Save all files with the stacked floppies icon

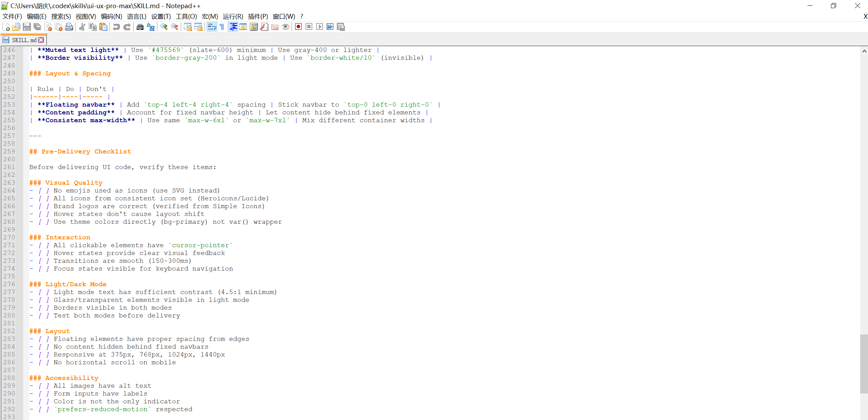[x=37, y=27]
